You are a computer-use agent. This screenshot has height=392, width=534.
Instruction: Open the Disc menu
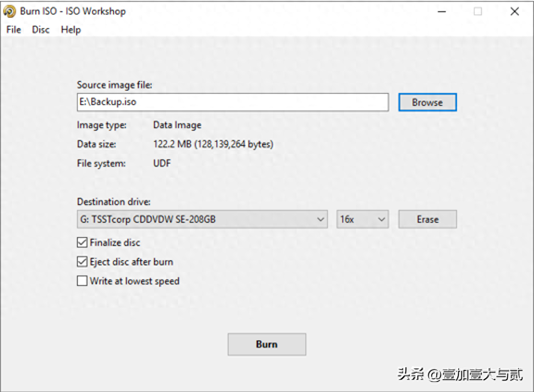click(x=40, y=30)
